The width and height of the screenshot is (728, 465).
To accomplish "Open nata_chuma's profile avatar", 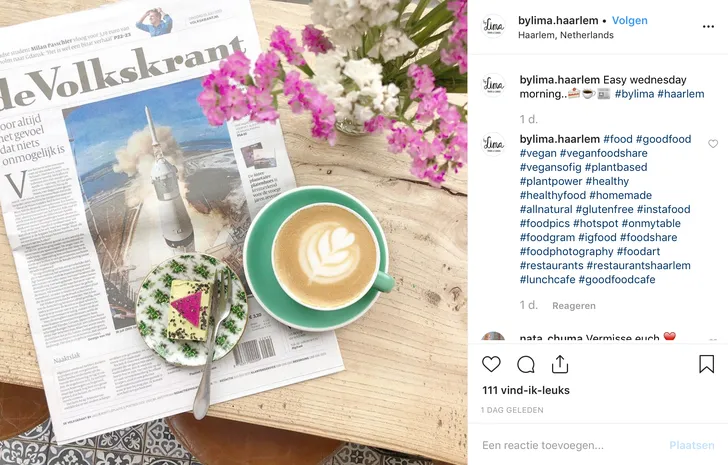I will point(493,337).
